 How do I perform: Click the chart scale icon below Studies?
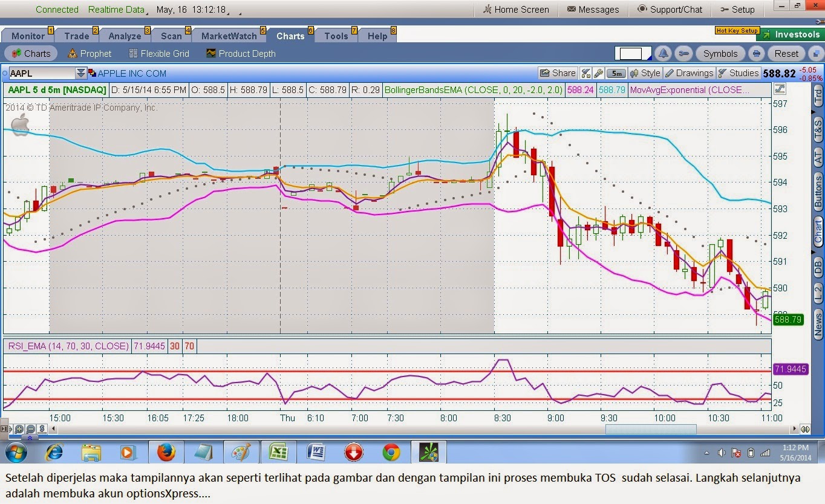click(779, 89)
